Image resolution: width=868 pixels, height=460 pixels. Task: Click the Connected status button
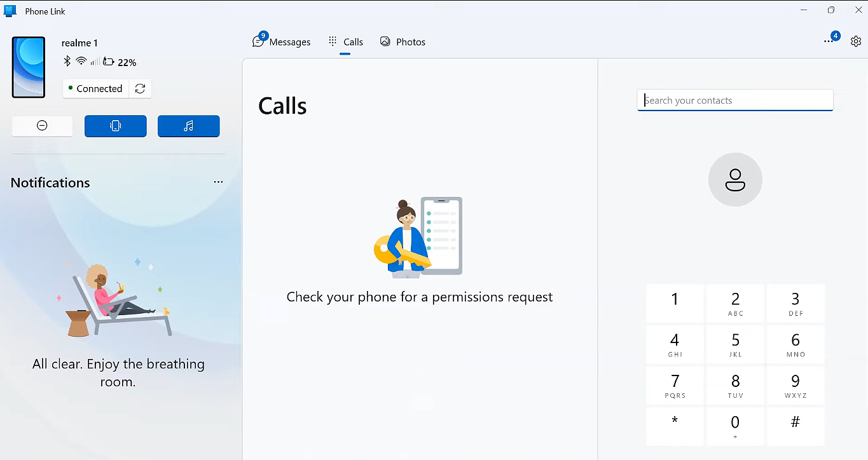click(x=96, y=89)
